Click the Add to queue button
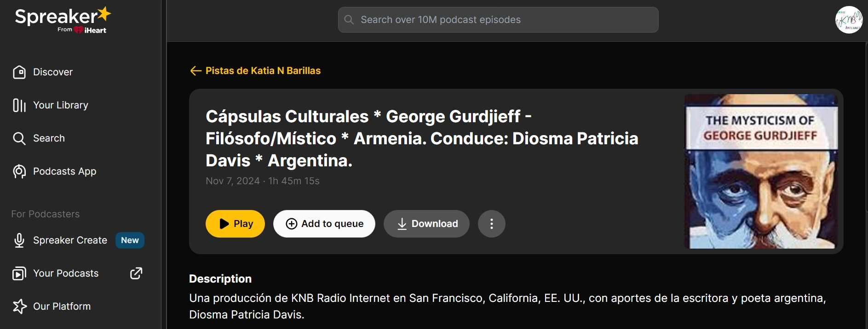 [324, 224]
